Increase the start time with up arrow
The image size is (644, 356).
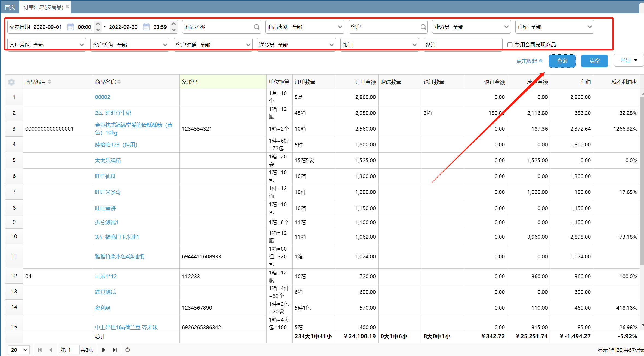point(98,24)
